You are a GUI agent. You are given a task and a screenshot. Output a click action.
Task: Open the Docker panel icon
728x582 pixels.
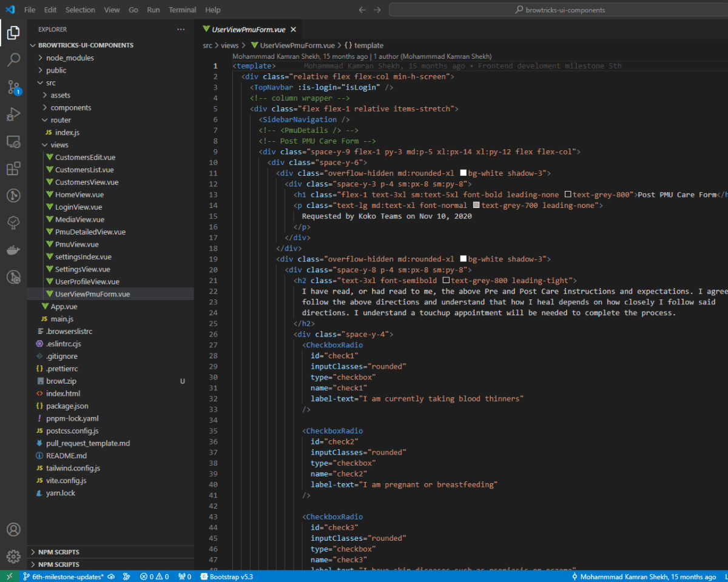tap(13, 250)
